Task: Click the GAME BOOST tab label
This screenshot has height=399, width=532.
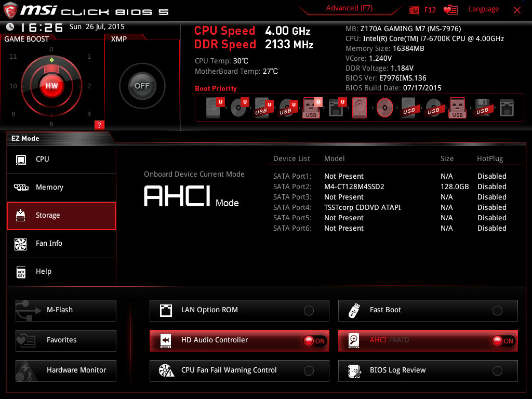Action: coord(26,39)
